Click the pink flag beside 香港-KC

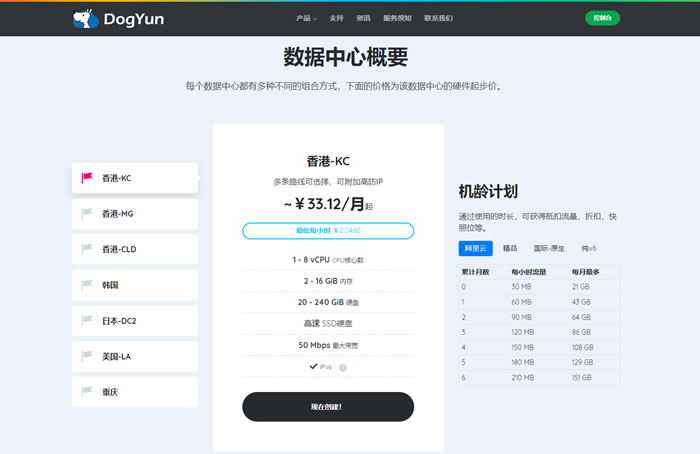point(87,178)
